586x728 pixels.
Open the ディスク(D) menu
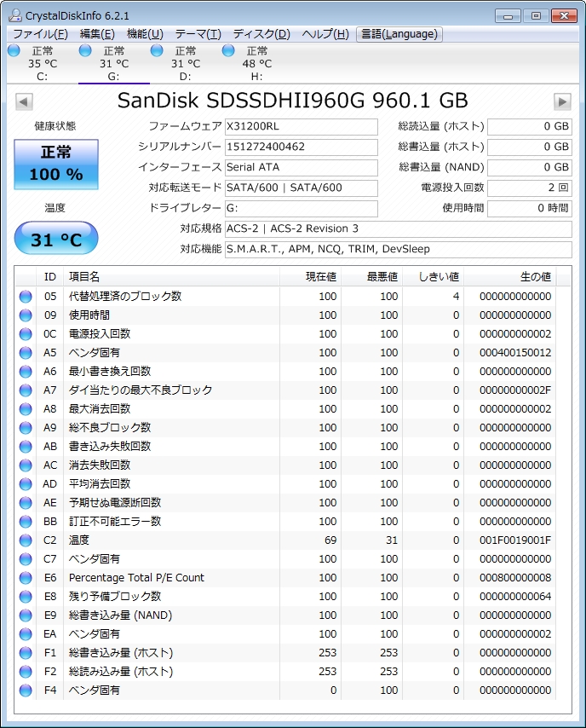[x=261, y=34]
